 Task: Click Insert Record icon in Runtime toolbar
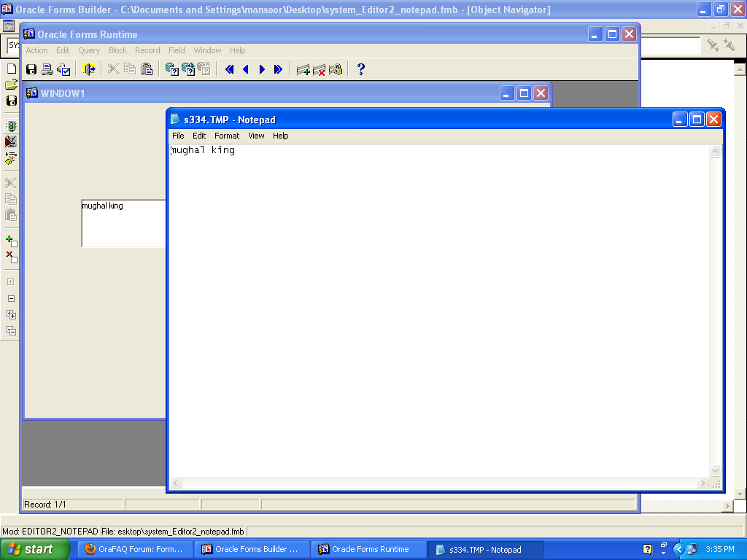click(x=303, y=70)
